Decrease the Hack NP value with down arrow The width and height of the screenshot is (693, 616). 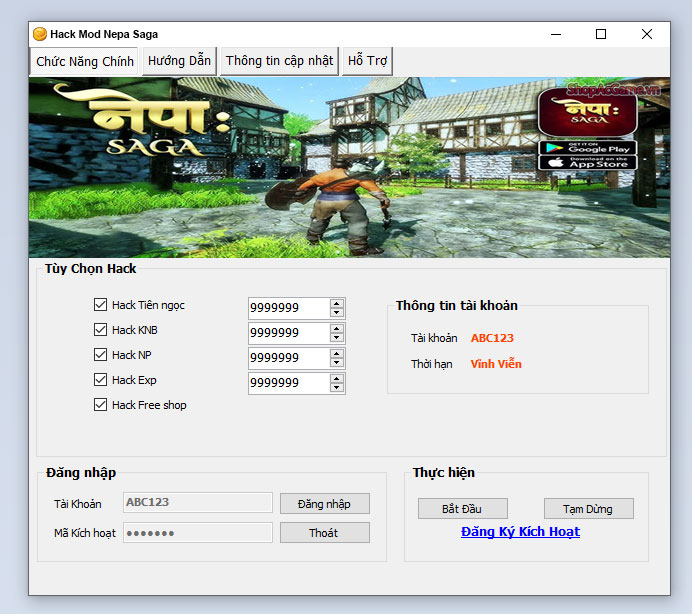point(337,362)
